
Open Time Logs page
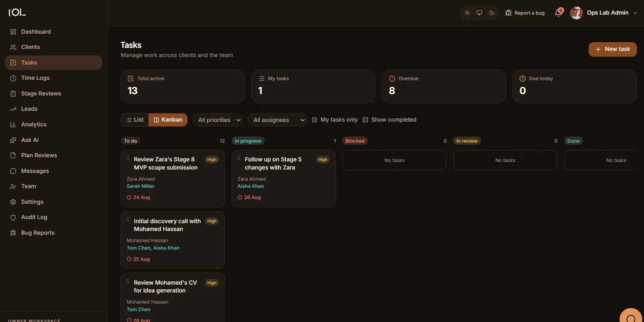coord(53,78)
